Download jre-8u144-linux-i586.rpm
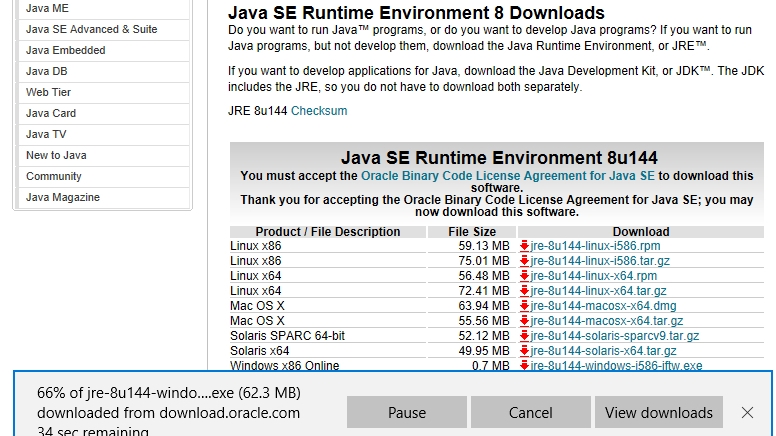Image resolution: width=776 pixels, height=436 pixels. 595,246
